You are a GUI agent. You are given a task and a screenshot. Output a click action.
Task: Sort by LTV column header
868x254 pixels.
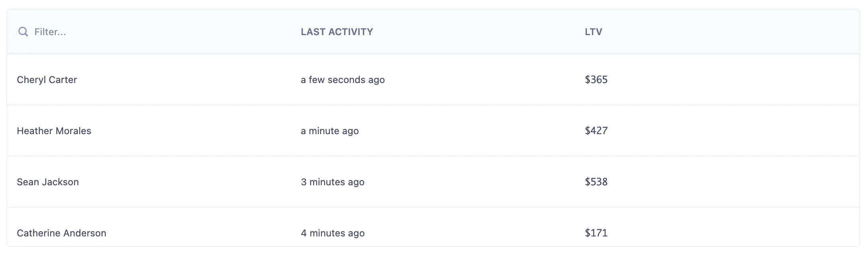pyautogui.click(x=593, y=32)
